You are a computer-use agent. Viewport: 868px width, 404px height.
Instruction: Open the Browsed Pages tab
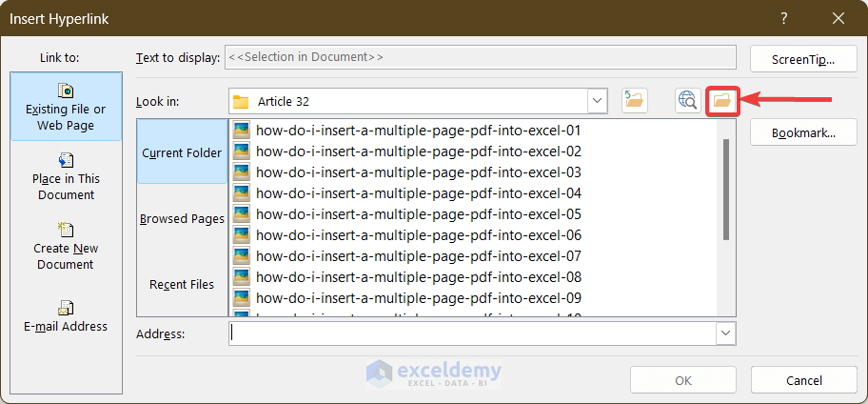(x=182, y=218)
